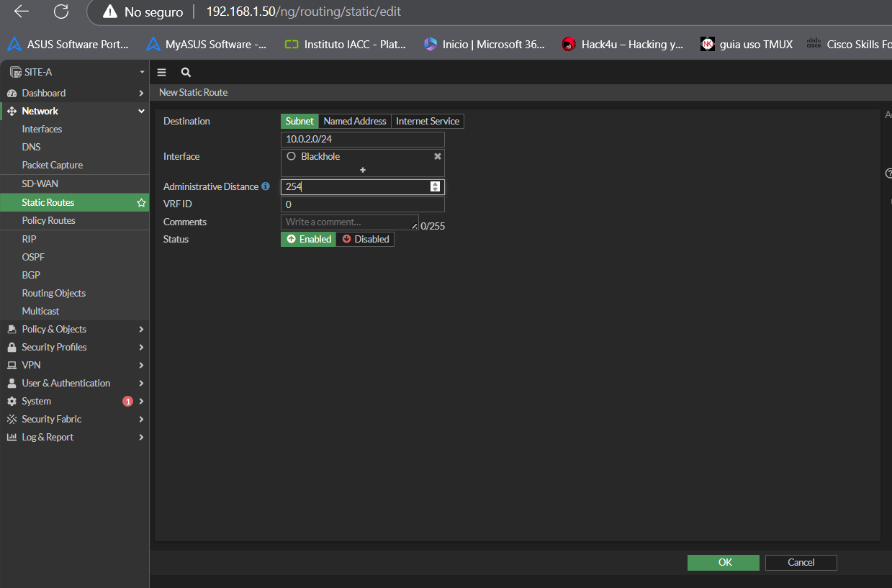Go to Policy Routes
This screenshot has height=588, width=892.
pos(48,220)
